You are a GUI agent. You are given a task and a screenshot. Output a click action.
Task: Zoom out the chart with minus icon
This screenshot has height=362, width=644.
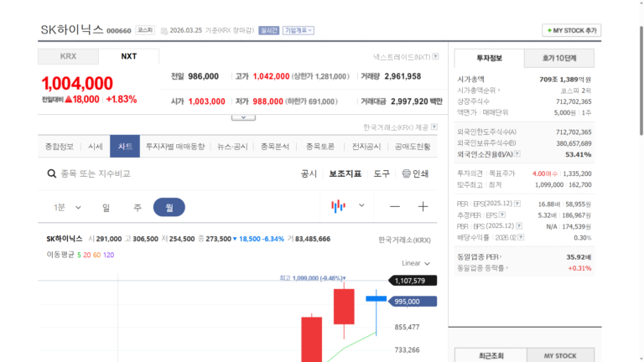click(395, 206)
